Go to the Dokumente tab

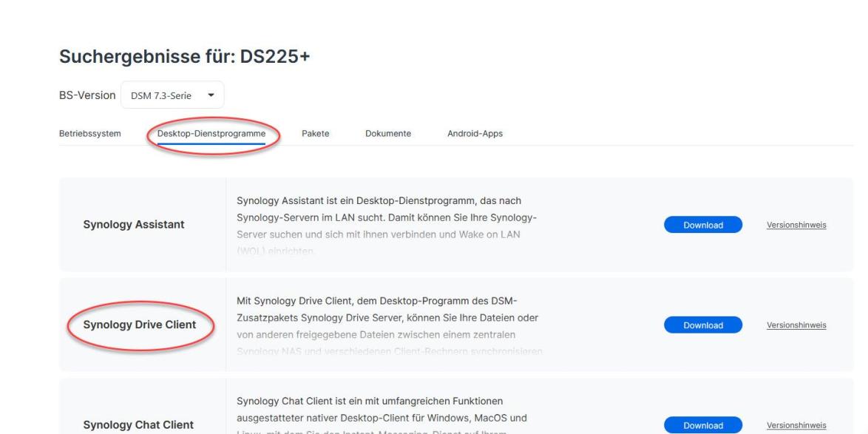(387, 134)
